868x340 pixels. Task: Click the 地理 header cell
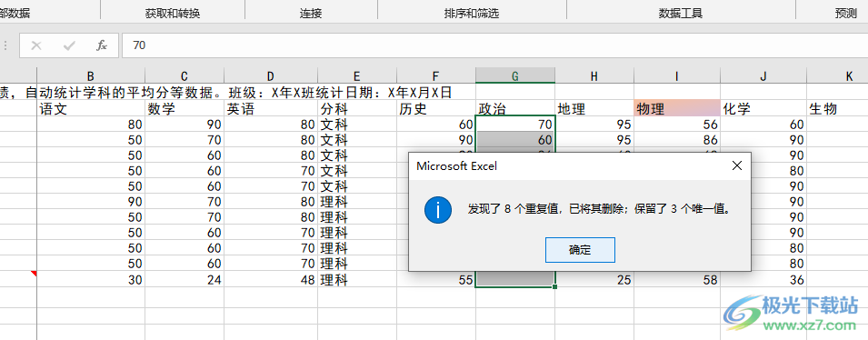(594, 109)
